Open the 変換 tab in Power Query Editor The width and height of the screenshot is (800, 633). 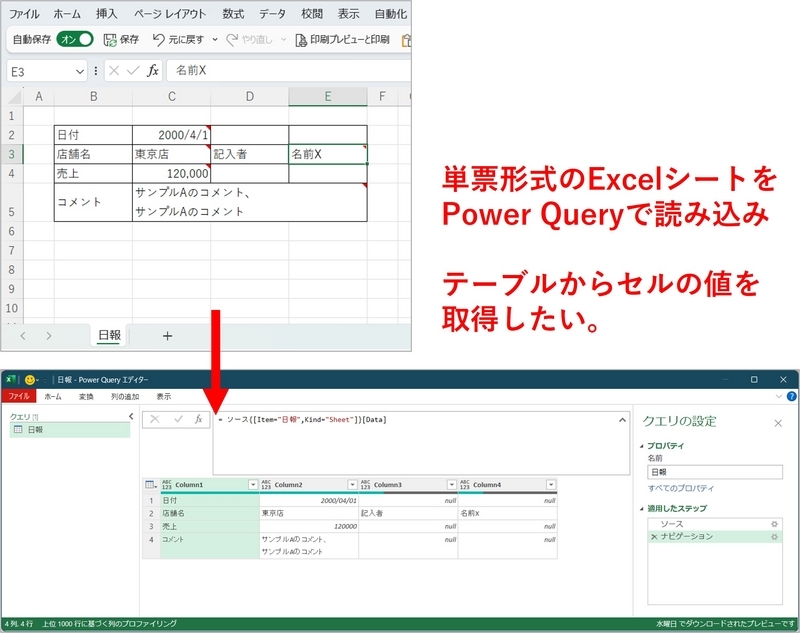[x=86, y=396]
